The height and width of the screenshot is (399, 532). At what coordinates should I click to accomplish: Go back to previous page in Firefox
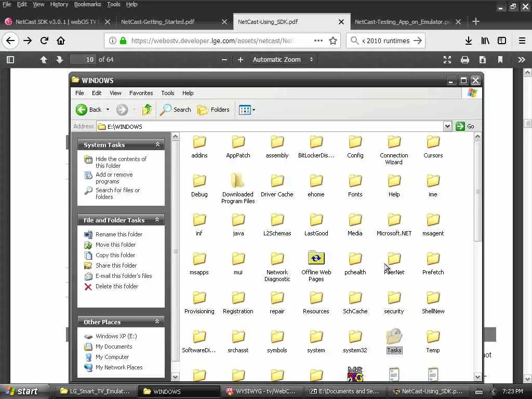coord(10,41)
